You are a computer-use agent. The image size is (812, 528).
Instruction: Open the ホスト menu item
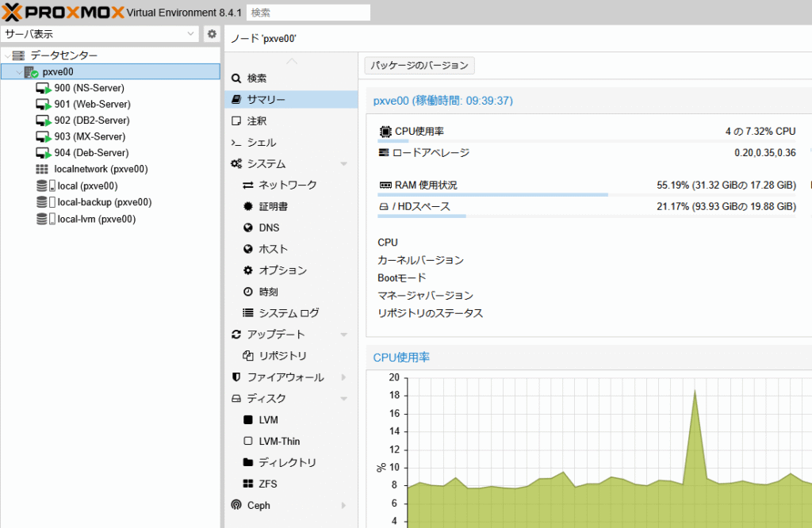coord(292,249)
